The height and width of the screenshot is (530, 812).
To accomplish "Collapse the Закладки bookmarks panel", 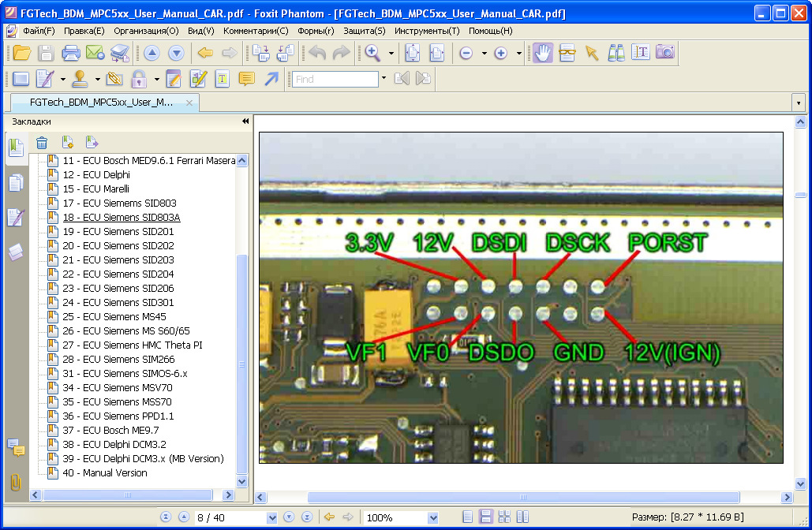I will coord(245,121).
